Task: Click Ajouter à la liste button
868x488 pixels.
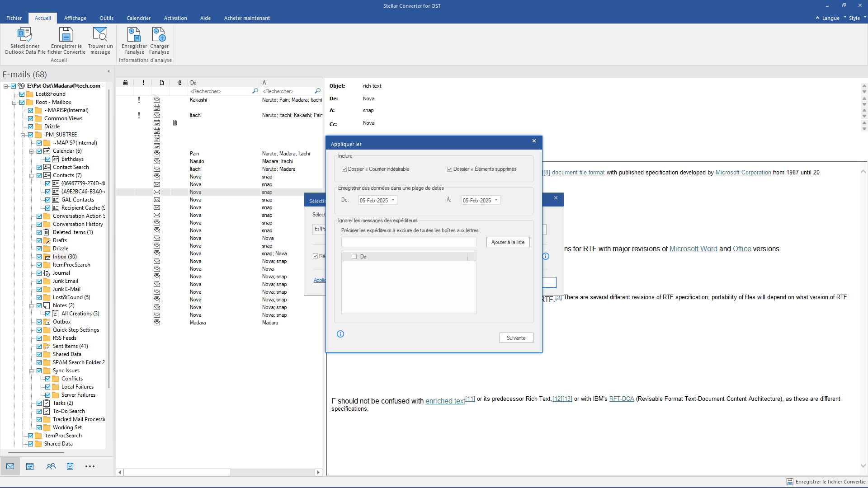Action: point(507,242)
